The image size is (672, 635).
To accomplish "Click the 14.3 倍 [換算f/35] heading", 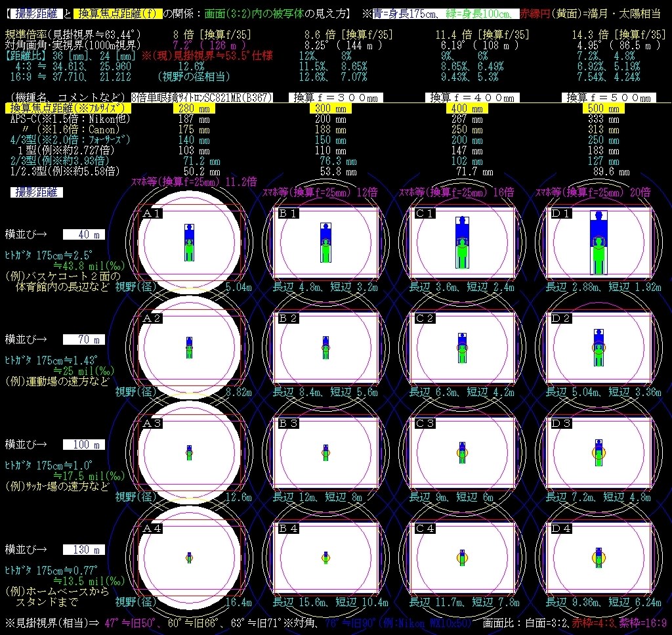I will [619, 34].
